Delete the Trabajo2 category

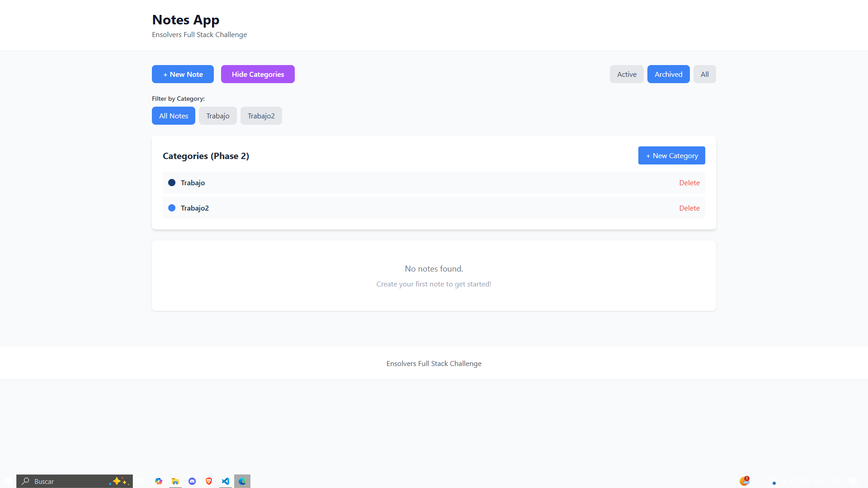[x=689, y=208]
